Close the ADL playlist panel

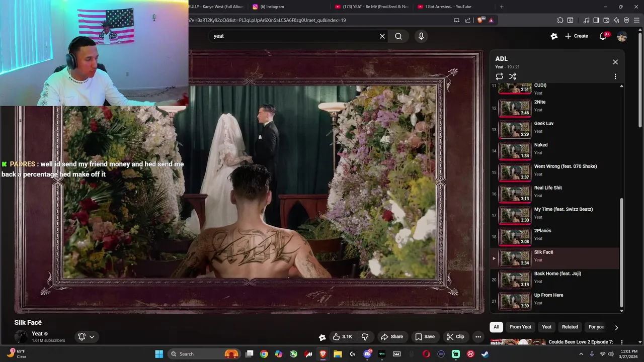coord(615,62)
